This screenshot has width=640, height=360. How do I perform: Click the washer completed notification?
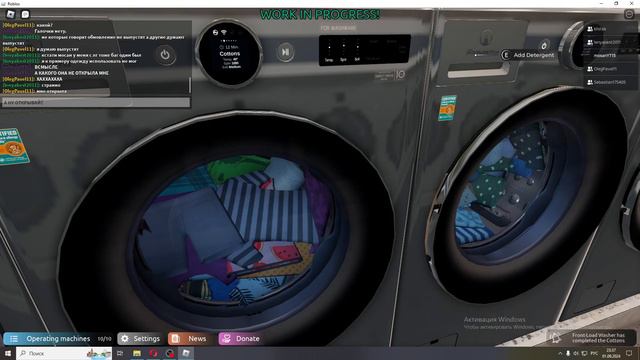coord(591,338)
